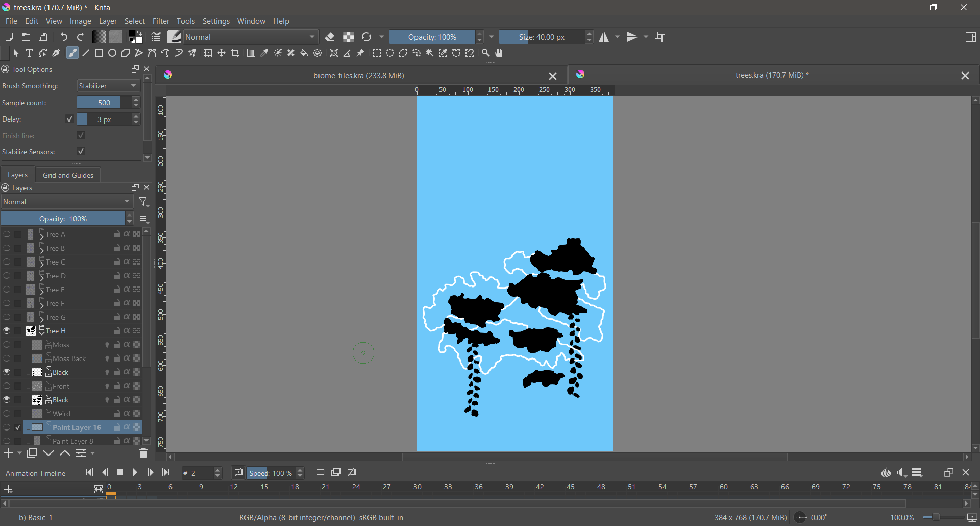This screenshot has width=980, height=526.
Task: Select the Text tool
Action: point(30,53)
